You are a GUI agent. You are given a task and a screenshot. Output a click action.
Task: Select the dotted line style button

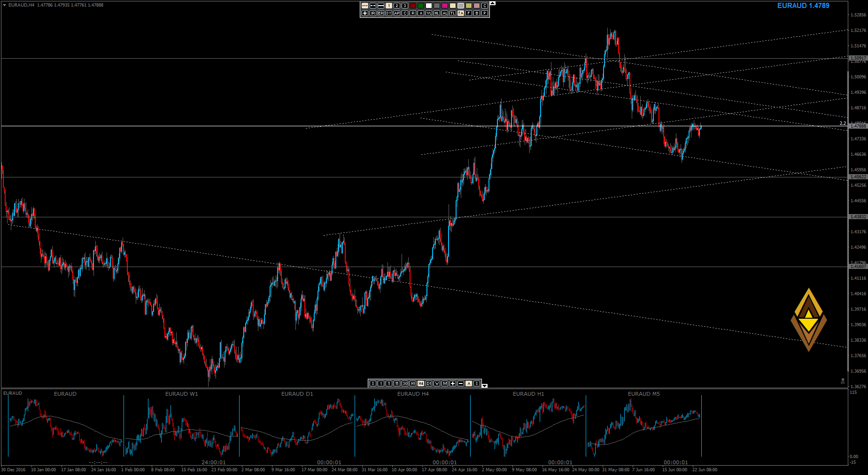point(365,6)
